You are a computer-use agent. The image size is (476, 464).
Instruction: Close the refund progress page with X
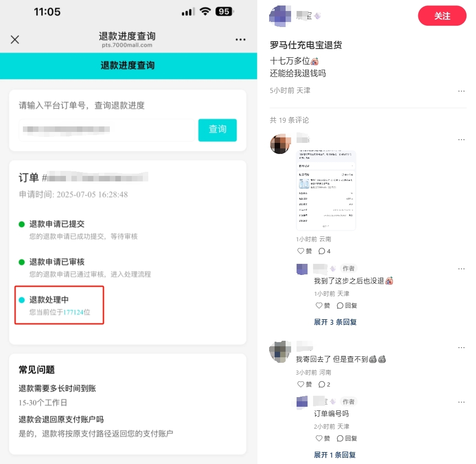coord(15,39)
